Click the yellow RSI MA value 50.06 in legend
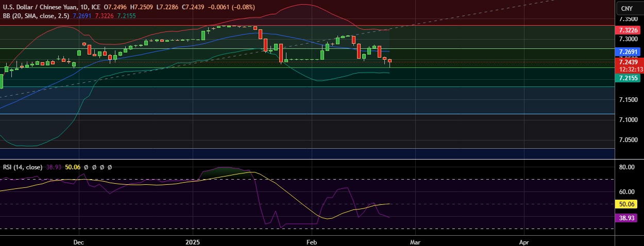This screenshot has width=644, height=246. click(72, 167)
